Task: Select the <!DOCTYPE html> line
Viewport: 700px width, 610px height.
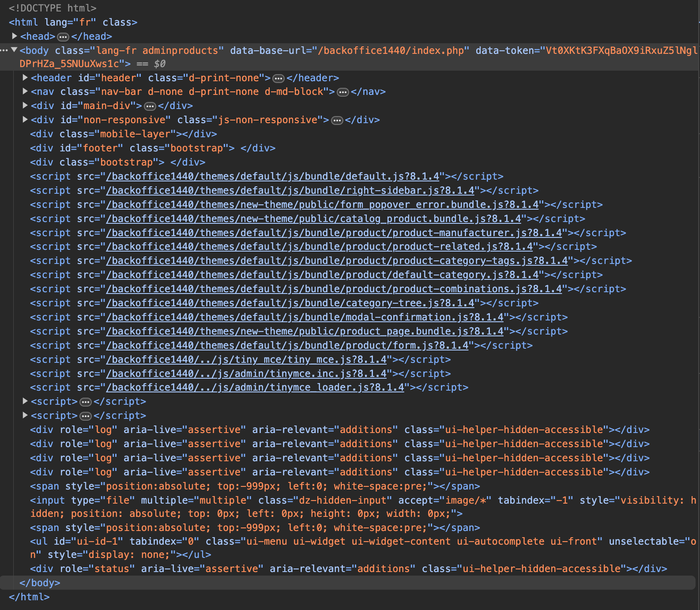Action: (53, 8)
